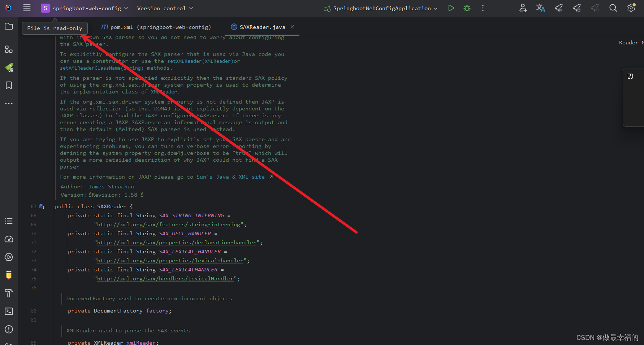Viewport: 644px width, 345px height.
Task: Click Reader Mode label at editor right
Action: 631,43
